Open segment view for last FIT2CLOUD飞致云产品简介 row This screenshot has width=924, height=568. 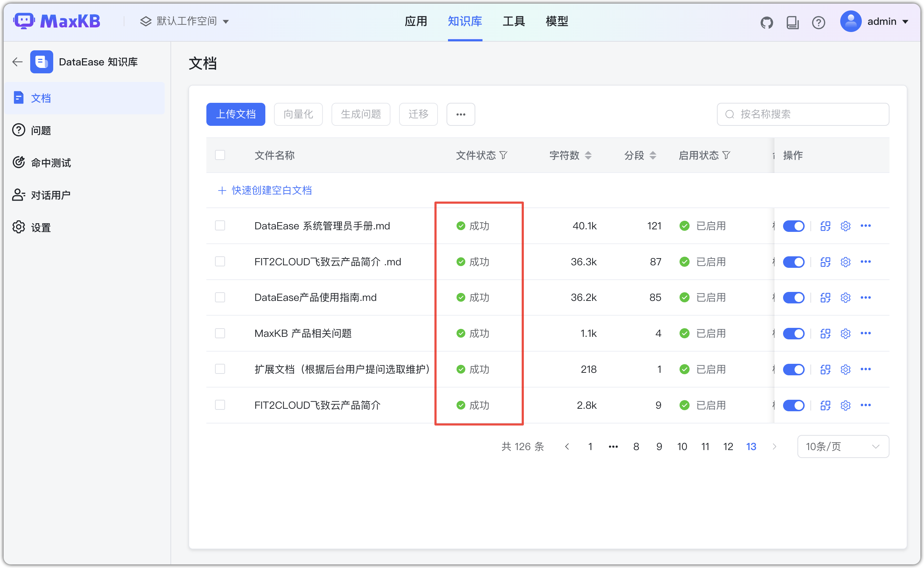tap(825, 406)
